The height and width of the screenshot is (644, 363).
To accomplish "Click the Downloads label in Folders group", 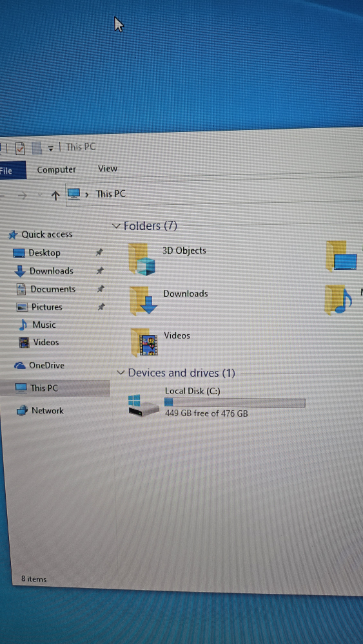I will tap(186, 294).
